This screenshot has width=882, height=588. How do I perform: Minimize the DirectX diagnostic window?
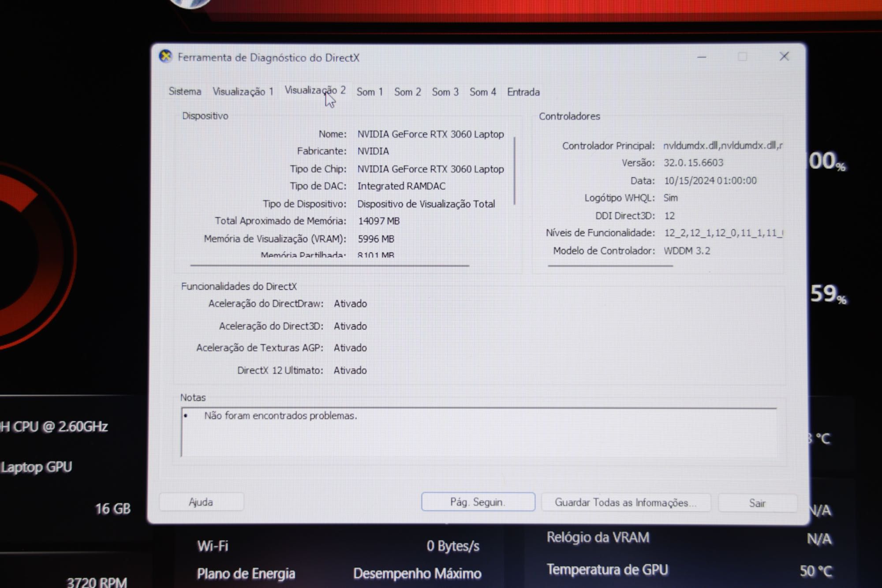pos(702,57)
